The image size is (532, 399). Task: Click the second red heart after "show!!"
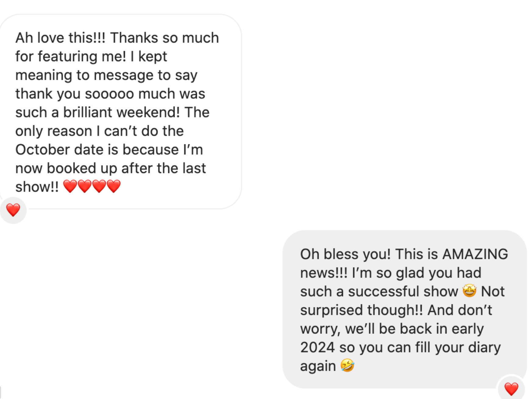(85, 186)
